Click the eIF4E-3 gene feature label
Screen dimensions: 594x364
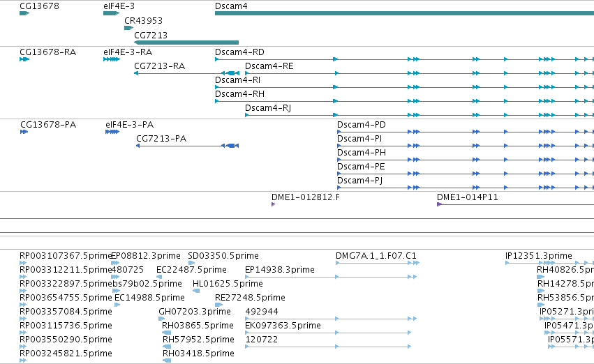click(x=119, y=6)
